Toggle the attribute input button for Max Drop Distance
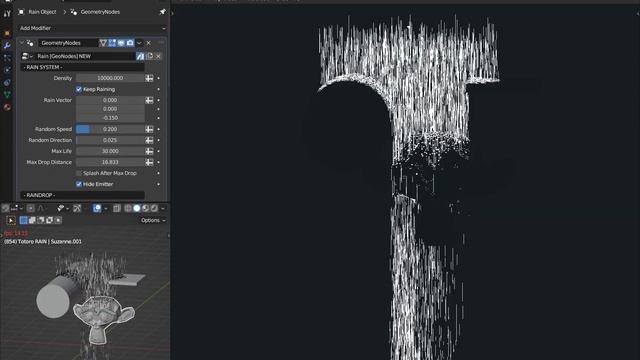 [x=149, y=162]
